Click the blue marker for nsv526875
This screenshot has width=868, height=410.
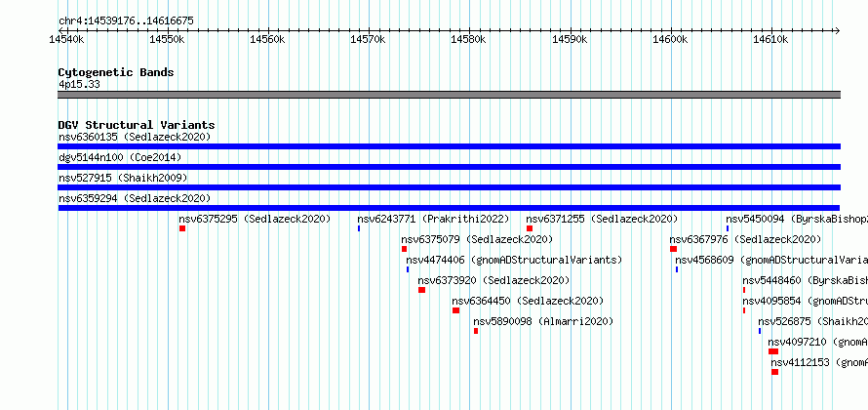coord(760,331)
